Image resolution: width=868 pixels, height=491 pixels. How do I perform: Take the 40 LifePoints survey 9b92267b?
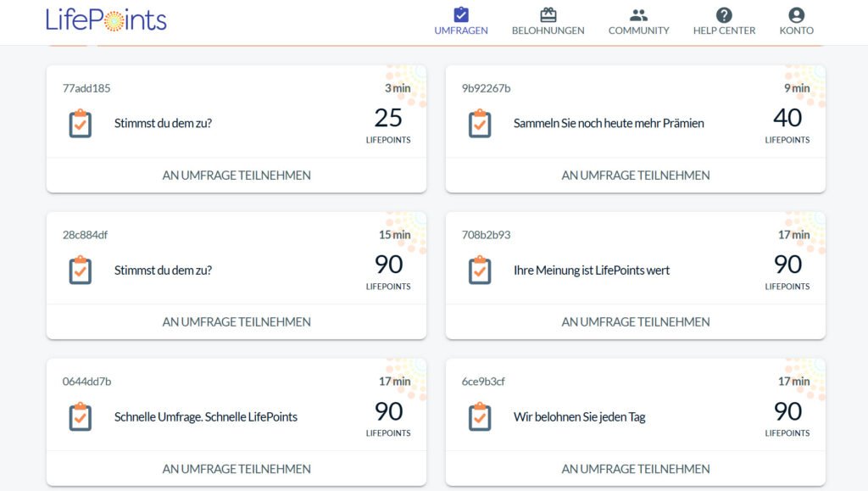coord(636,176)
